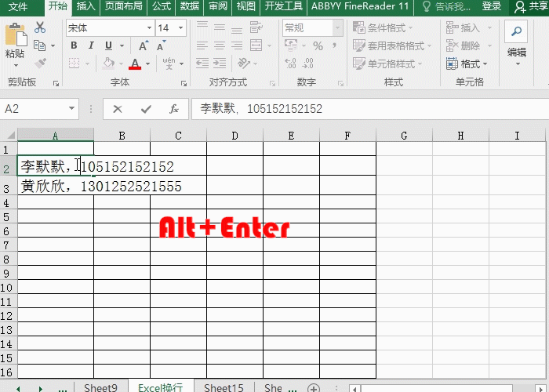The image size is (549, 392).
Task: Decrease font size with small A icon
Action: 161,45
